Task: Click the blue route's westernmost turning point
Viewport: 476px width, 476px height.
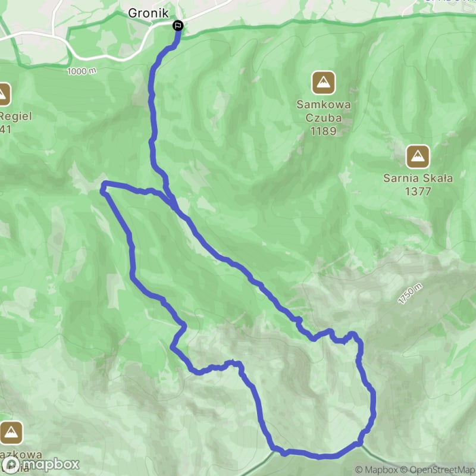Action: (x=104, y=189)
